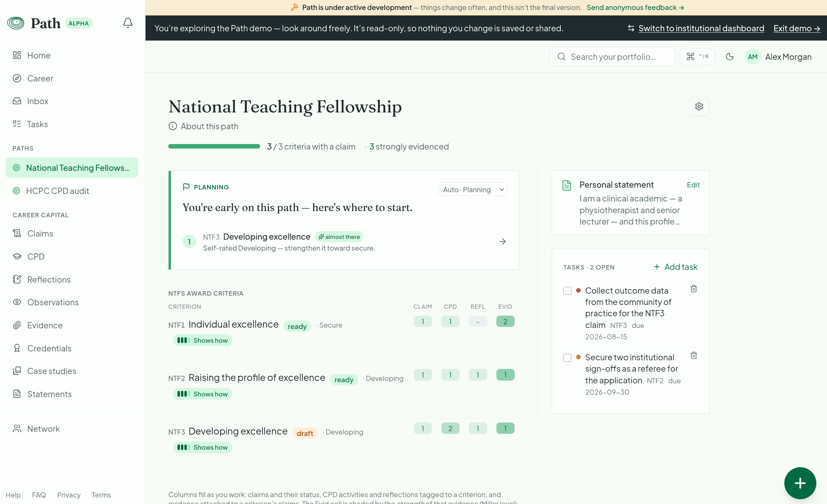
Task: Click the switch arrows icon for institutional dashboard
Action: pyautogui.click(x=631, y=28)
